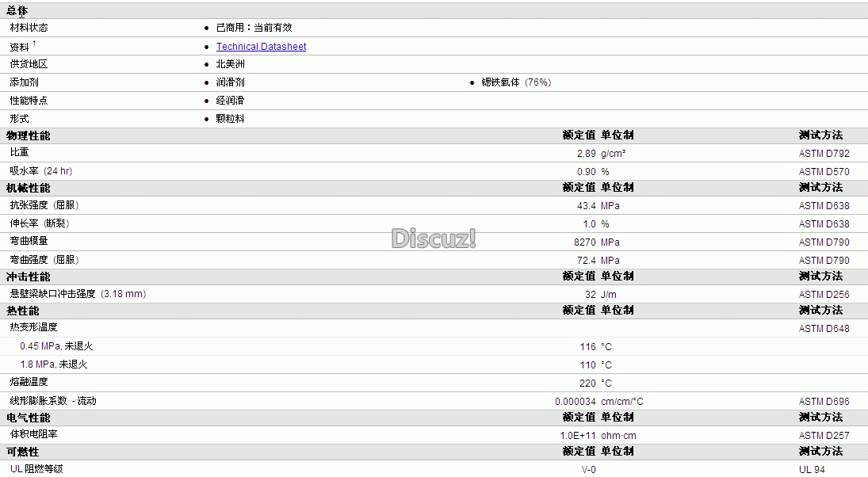
Task: Click the 伸长率 (断裂) label
Action: (40, 223)
